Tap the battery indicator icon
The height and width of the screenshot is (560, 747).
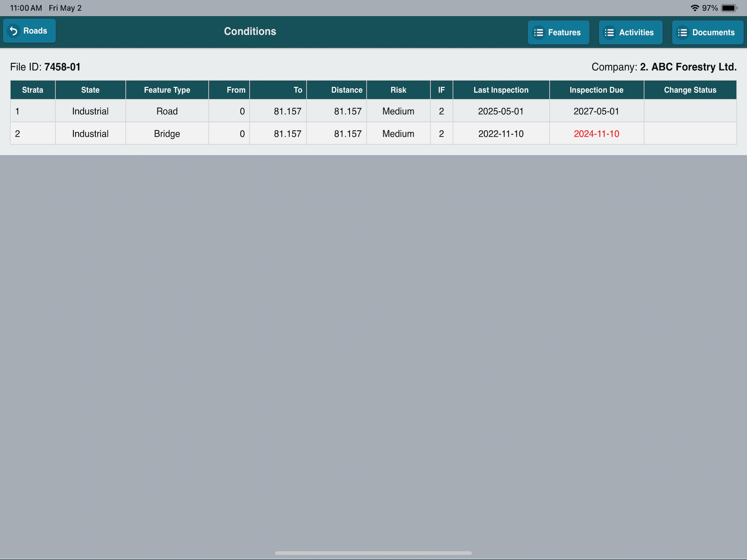pos(729,8)
